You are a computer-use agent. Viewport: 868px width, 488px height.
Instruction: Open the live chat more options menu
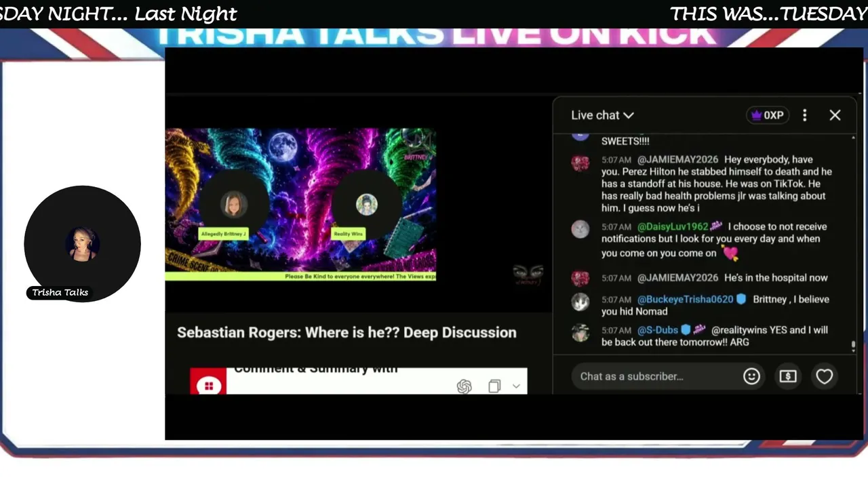point(805,115)
